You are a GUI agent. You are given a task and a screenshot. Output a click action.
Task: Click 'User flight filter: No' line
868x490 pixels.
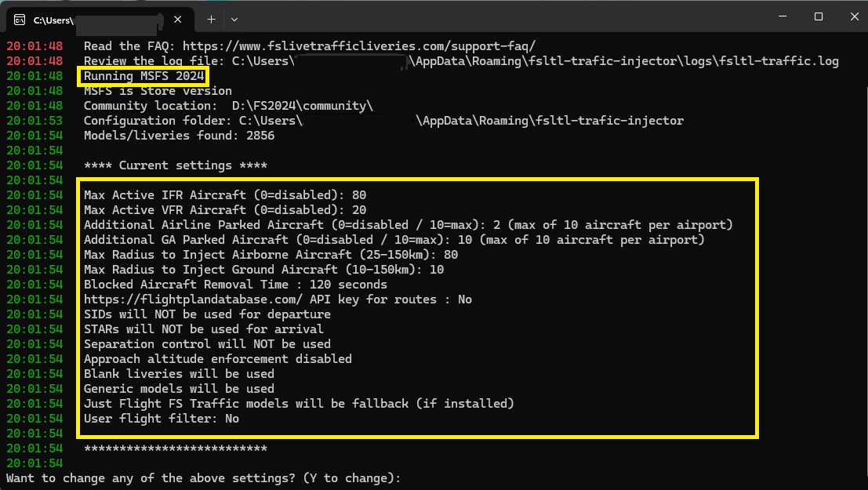coord(161,419)
